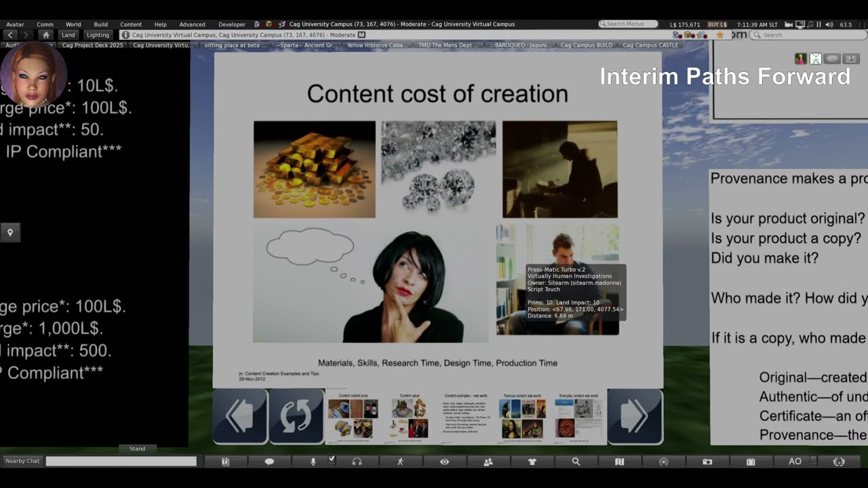868x488 pixels.
Task: Click the avatar profile picture
Action: [33, 75]
